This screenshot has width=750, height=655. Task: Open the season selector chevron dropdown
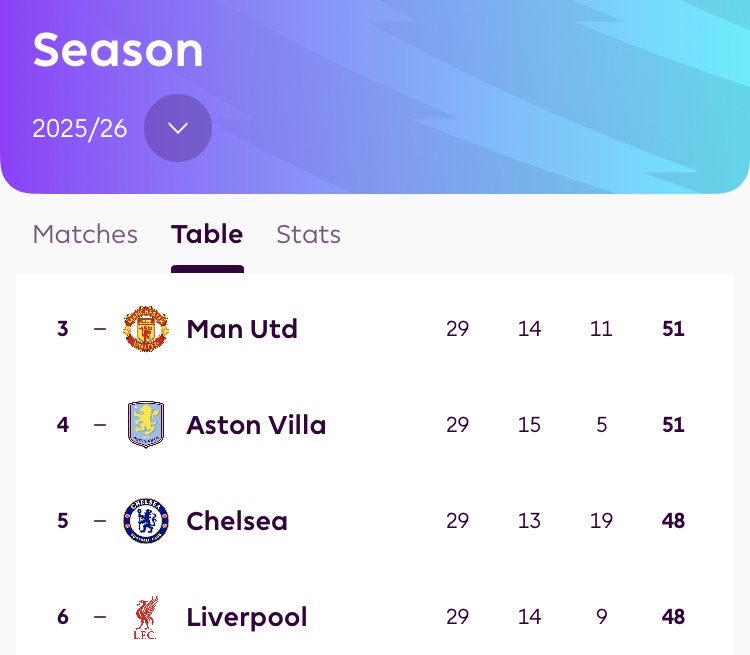pyautogui.click(x=178, y=128)
